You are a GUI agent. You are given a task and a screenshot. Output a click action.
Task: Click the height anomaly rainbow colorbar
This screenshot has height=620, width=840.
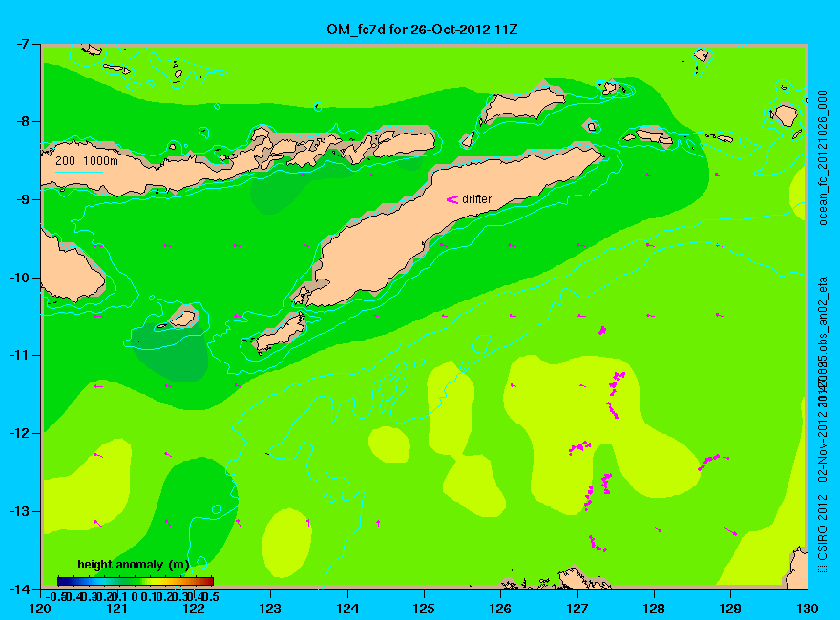click(x=136, y=581)
